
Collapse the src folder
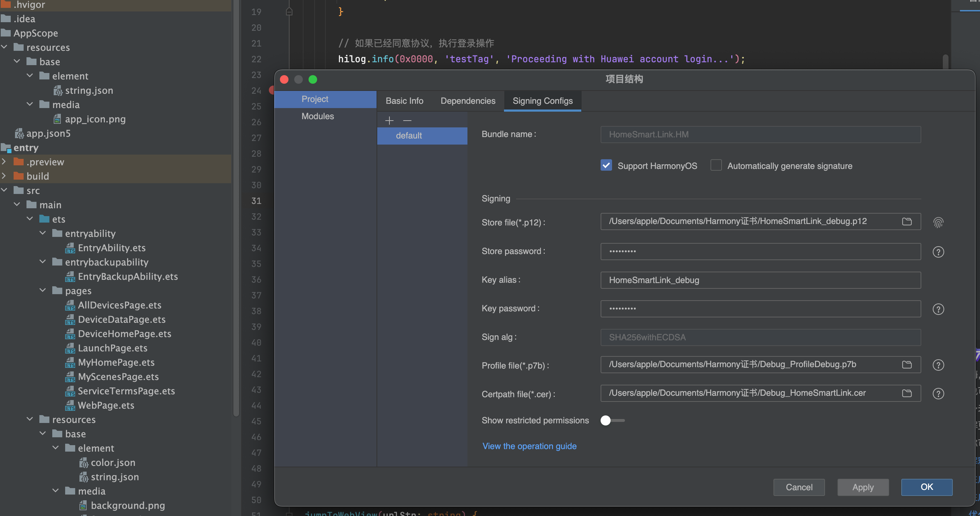pos(4,190)
